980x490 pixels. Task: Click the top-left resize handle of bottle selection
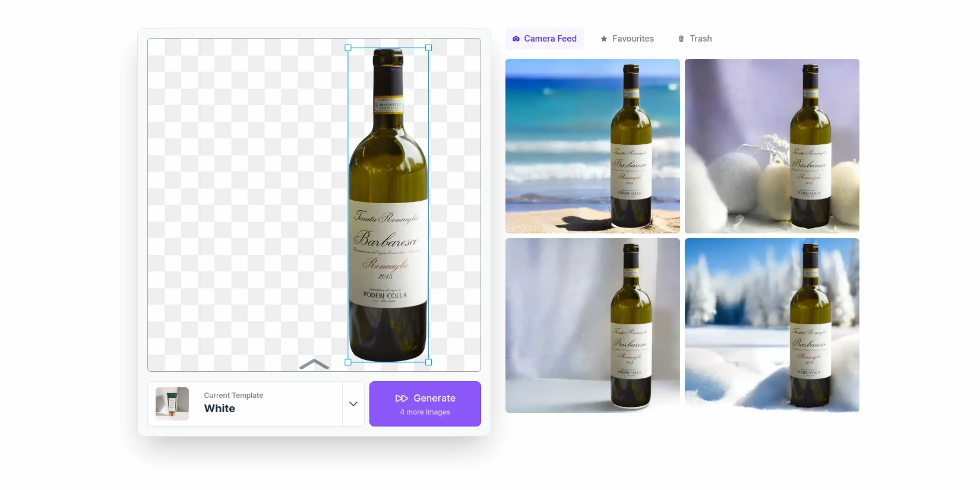[348, 48]
